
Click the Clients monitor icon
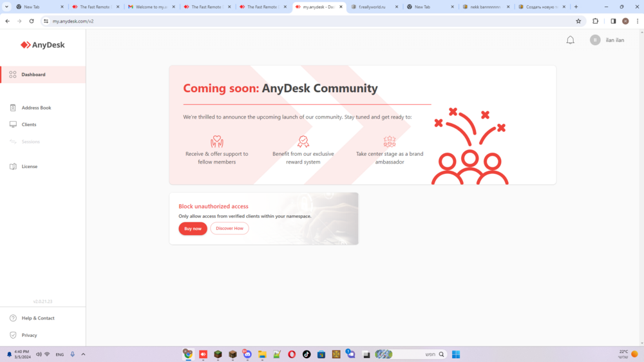coord(13,124)
